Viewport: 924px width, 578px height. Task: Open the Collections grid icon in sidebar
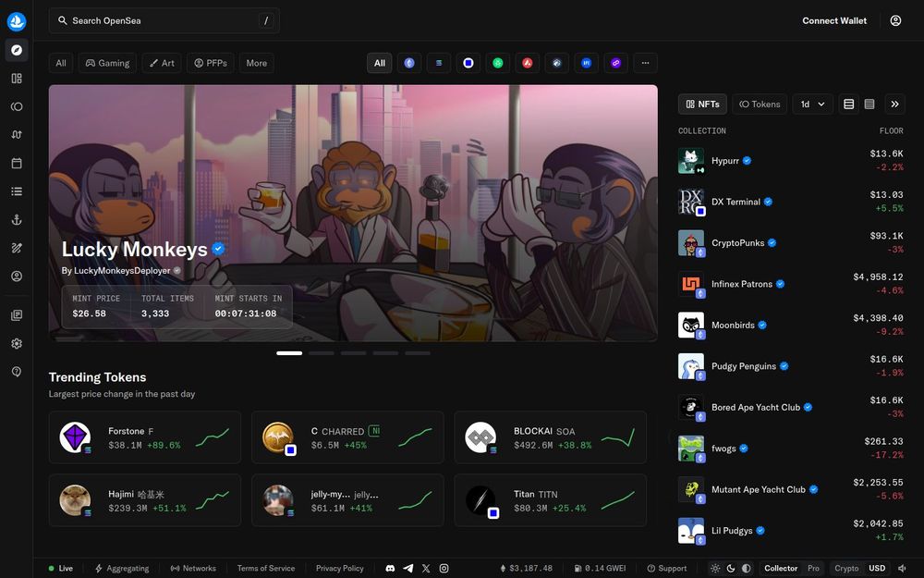(17, 79)
